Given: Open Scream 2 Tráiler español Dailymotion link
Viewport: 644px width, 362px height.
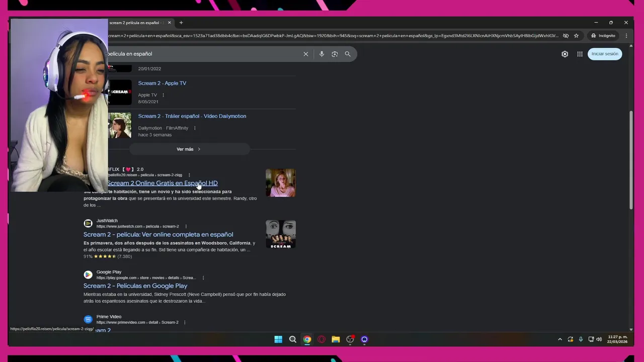Looking at the screenshot, I should point(192,116).
